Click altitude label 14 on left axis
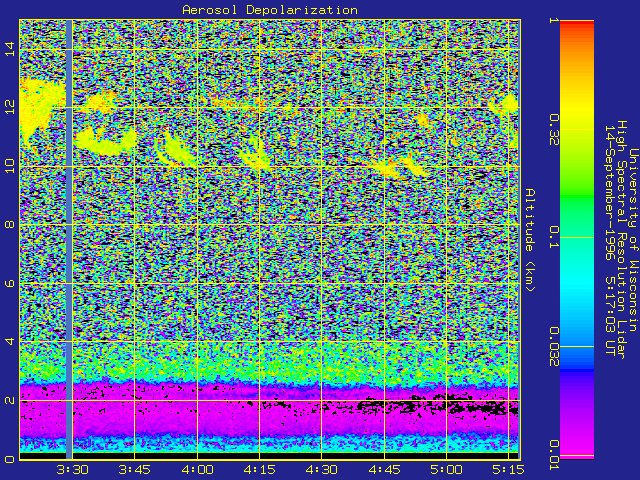The image size is (640, 480). pyautogui.click(x=10, y=49)
